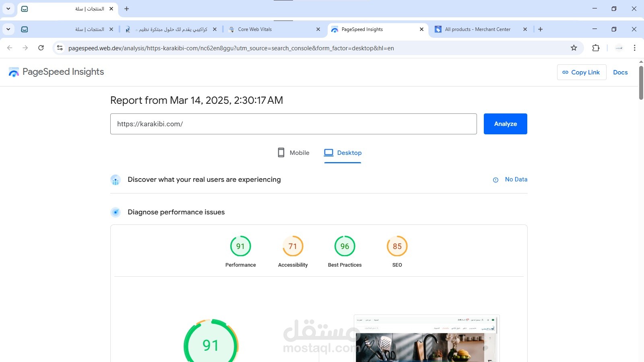
Task: Bookmark this page with the star icon
Action: coord(574,48)
